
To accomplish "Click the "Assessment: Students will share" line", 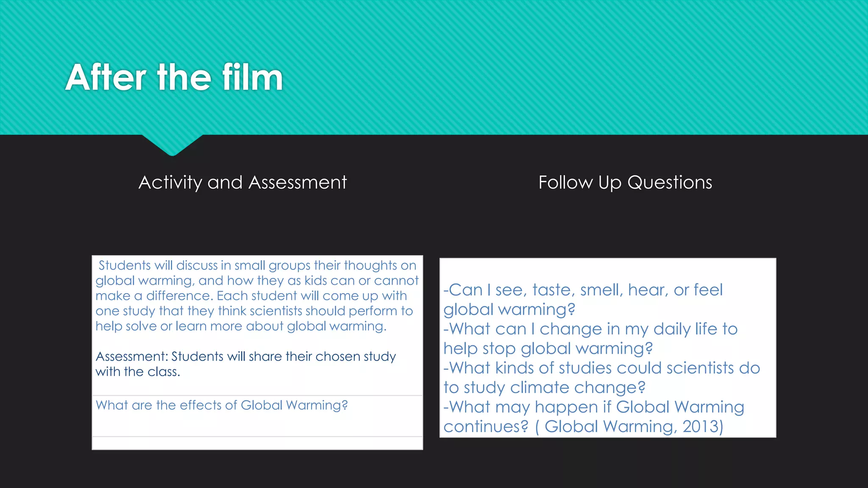I will tap(245, 357).
